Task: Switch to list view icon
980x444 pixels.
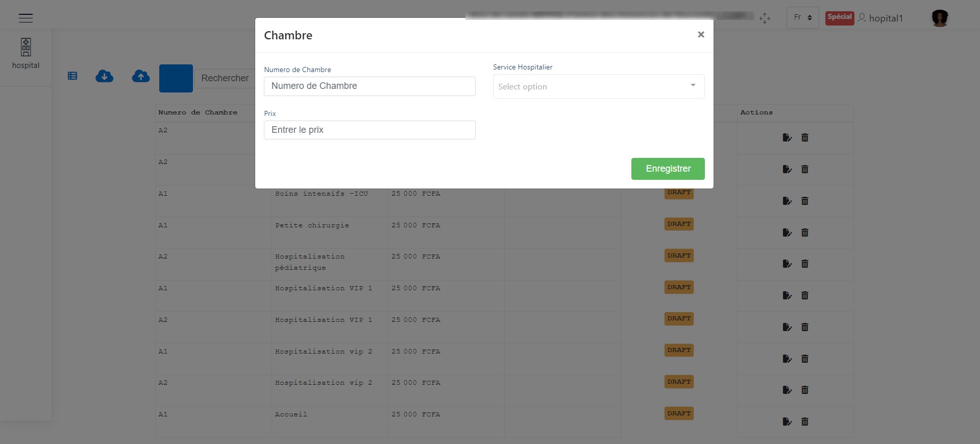Action: pyautogui.click(x=72, y=76)
